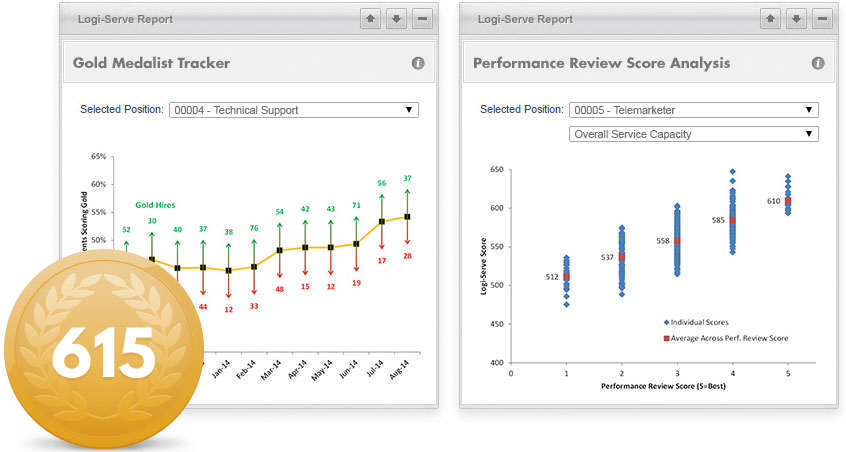Open the Technical Support position dropdown
This screenshot has height=452, width=846.
pos(294,110)
